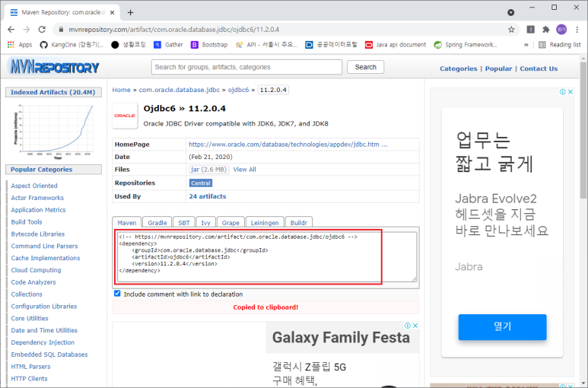Download the jar (2.6 MB) file
The height and width of the screenshot is (388, 588).
[209, 170]
